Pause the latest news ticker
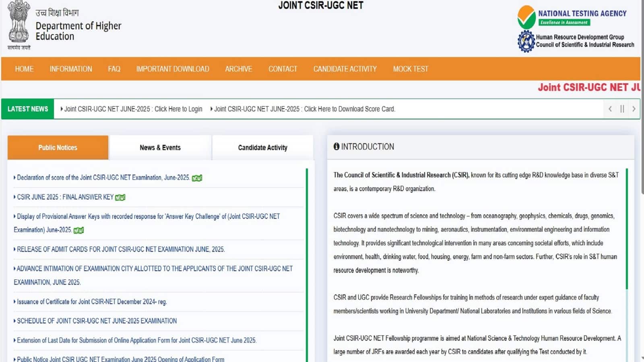 [x=622, y=109]
